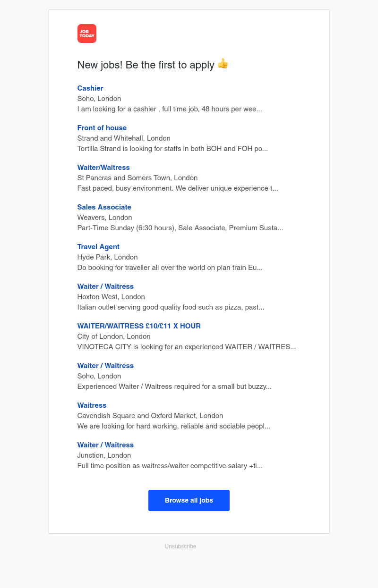
Task: Click the Hyde Park, London location text
Action: (108, 257)
